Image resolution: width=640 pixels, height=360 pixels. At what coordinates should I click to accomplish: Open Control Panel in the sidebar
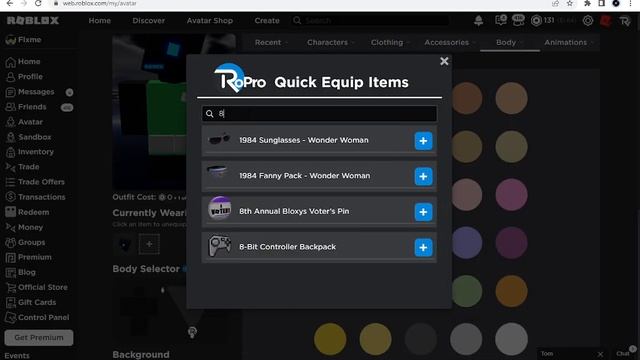tap(38, 318)
